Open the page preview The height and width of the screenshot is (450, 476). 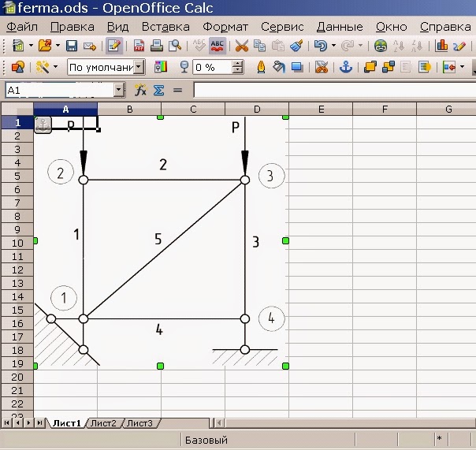coord(175,46)
